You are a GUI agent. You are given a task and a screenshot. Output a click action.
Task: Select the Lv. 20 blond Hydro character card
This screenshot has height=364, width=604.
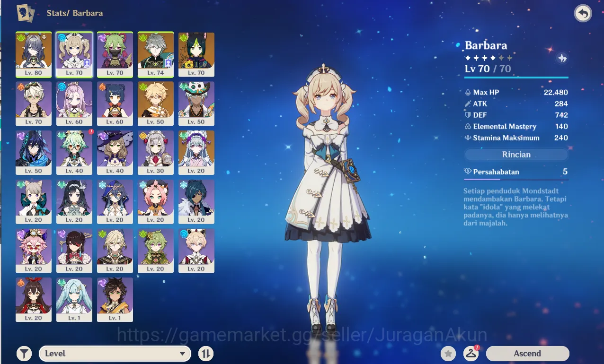pyautogui.click(x=196, y=251)
